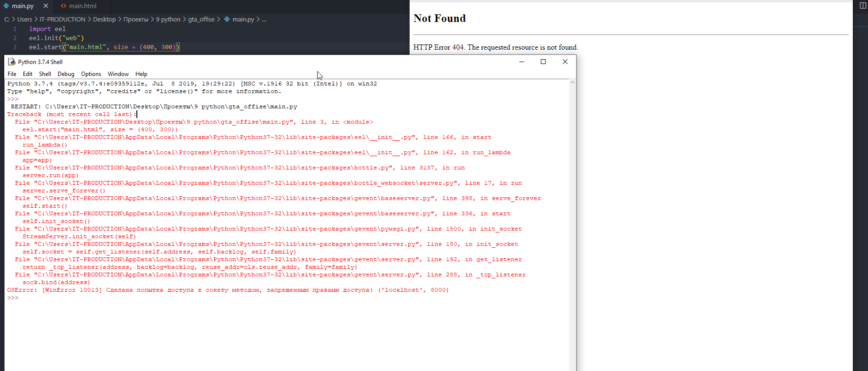Click the eel.init("web") code line

pyautogui.click(x=56, y=38)
